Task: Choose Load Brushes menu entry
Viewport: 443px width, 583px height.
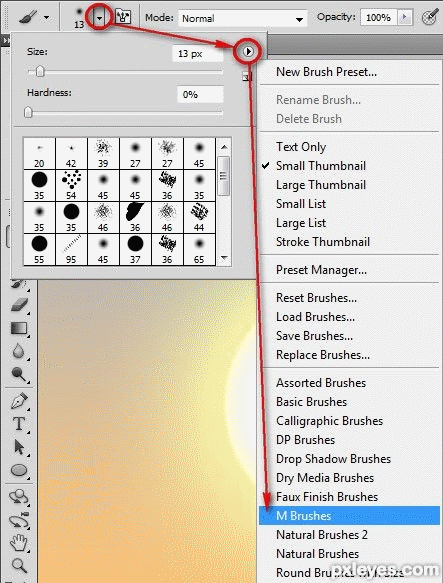Action: tap(315, 317)
